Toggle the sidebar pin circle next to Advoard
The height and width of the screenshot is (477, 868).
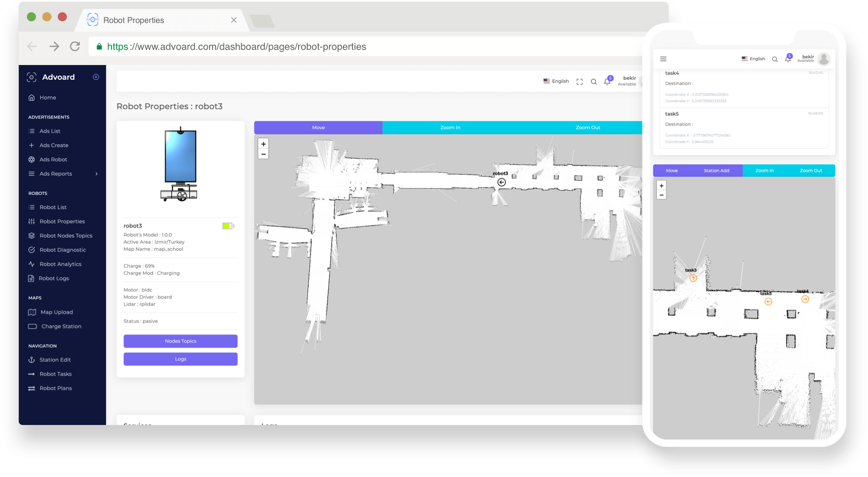click(x=96, y=77)
